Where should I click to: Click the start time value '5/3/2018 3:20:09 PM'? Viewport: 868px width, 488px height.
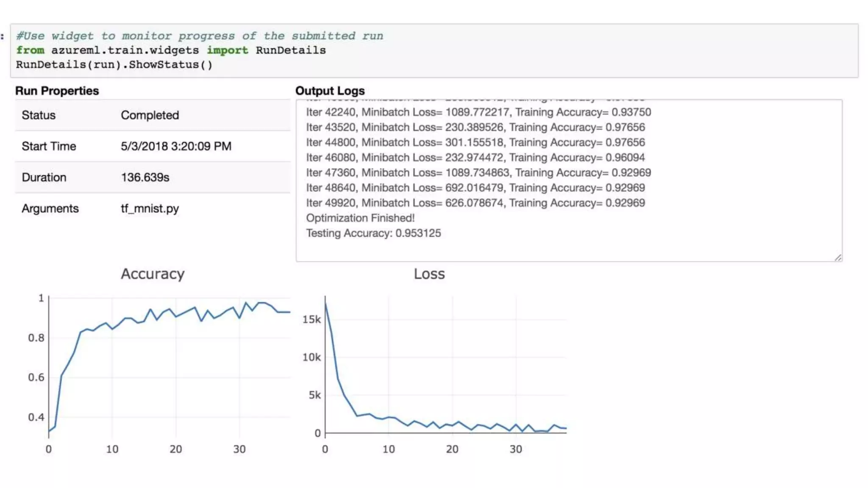click(x=176, y=146)
